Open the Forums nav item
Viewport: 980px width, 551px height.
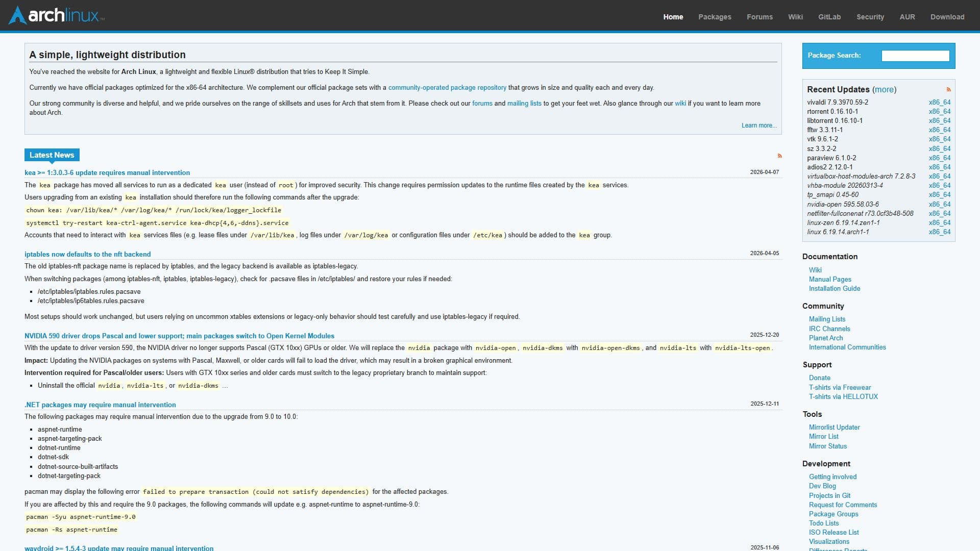pyautogui.click(x=759, y=17)
